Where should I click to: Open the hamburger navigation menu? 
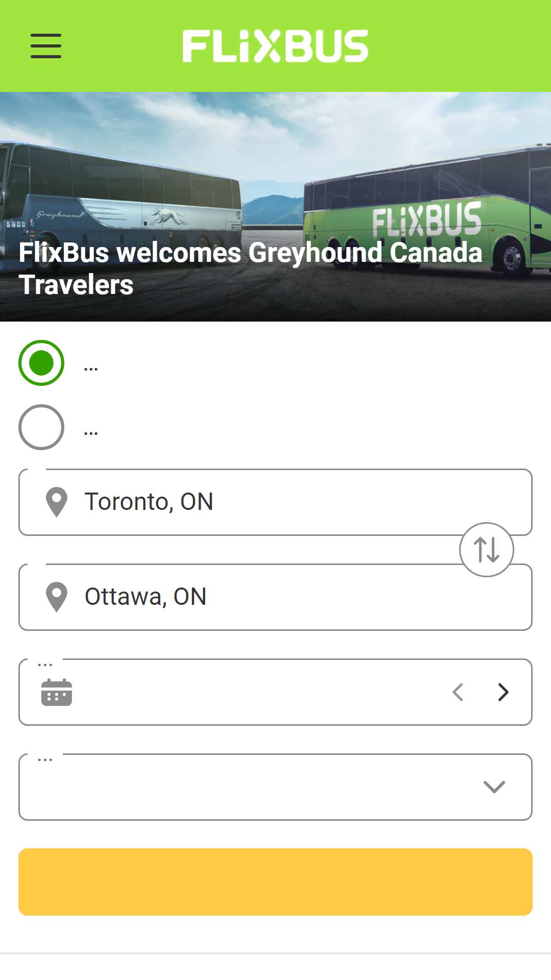coord(46,46)
